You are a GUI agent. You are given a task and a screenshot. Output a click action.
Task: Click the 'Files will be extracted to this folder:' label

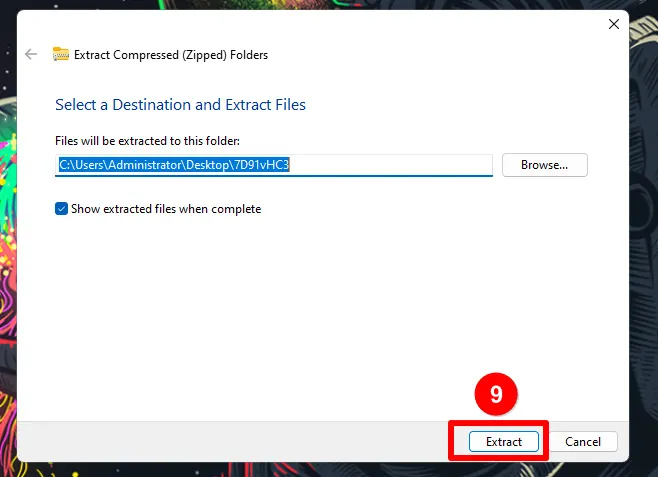click(147, 141)
